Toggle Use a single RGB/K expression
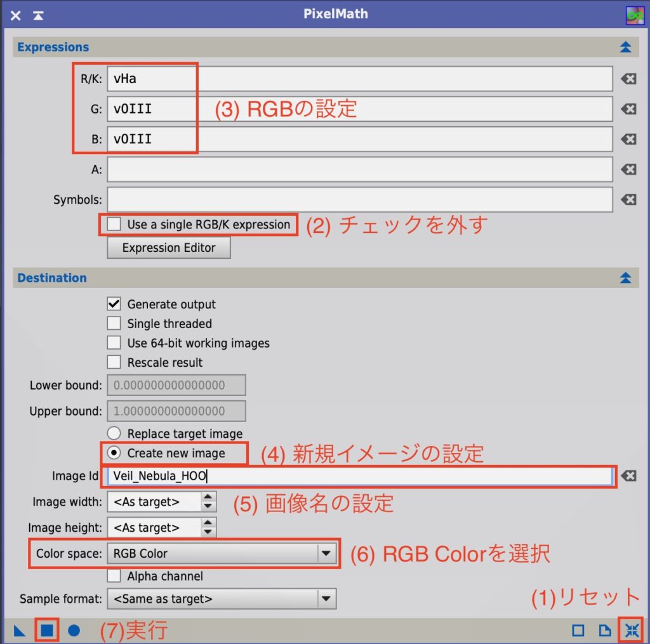The height and width of the screenshot is (644, 650). click(114, 224)
